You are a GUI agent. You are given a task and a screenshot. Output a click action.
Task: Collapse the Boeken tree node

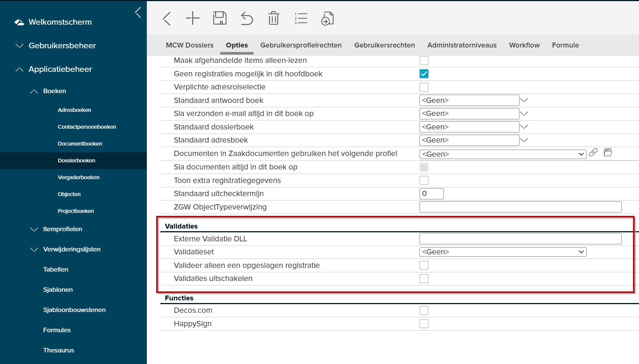tap(34, 91)
